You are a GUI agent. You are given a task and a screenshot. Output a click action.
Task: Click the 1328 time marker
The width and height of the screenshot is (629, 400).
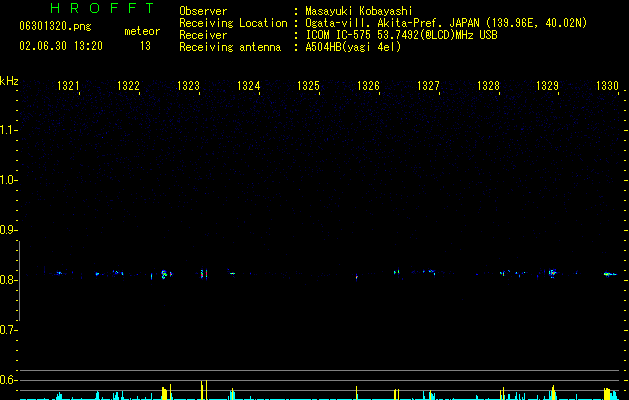tap(488, 86)
